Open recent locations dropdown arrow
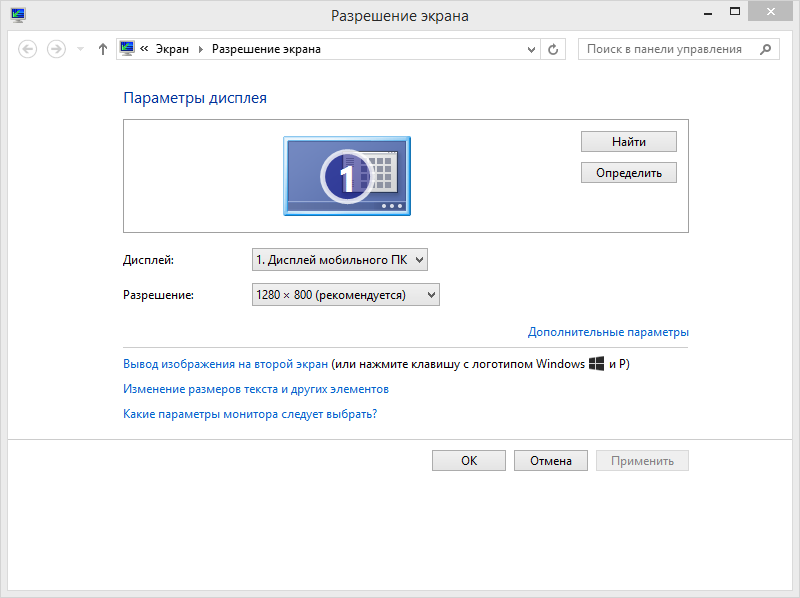This screenshot has height=598, width=800. pos(80,49)
